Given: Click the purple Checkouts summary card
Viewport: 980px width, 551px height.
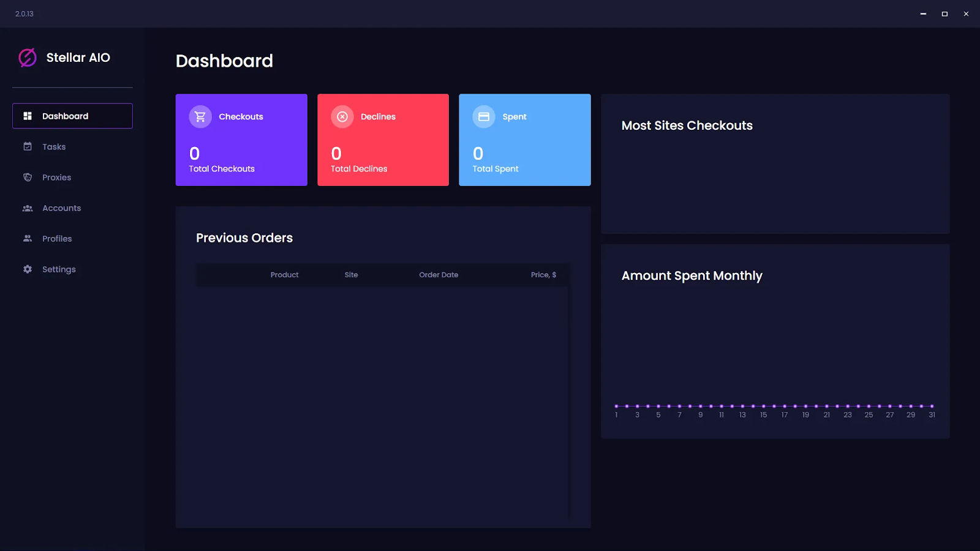Looking at the screenshot, I should coord(241,140).
